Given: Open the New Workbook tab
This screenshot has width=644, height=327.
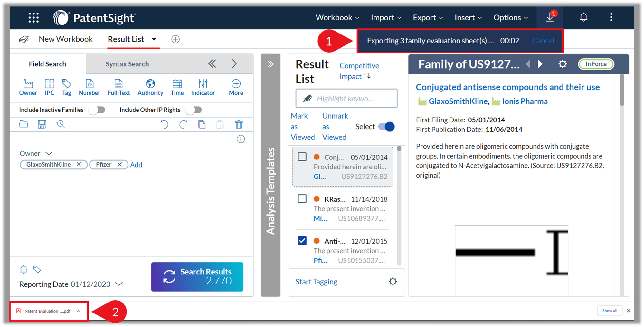Looking at the screenshot, I should (x=66, y=39).
